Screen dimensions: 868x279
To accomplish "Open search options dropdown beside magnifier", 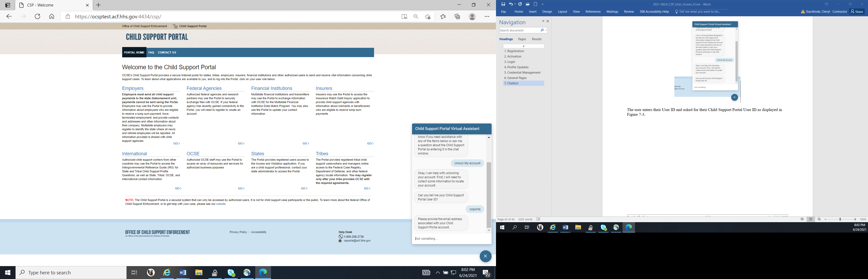I will 546,30.
